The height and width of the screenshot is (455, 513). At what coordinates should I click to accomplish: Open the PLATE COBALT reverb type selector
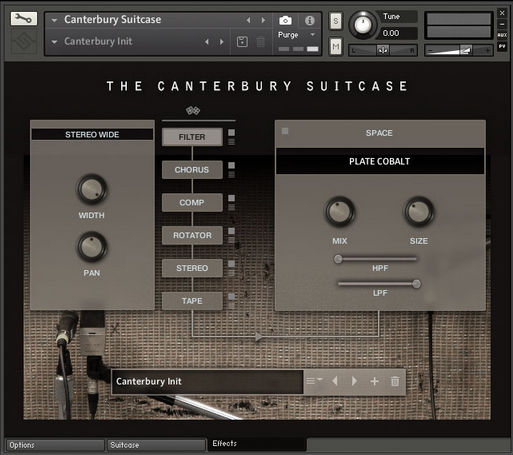[x=380, y=161]
